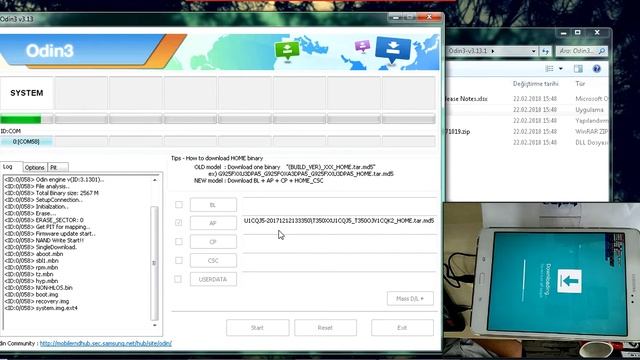Click the log panel vertical scrollbar thumb
The image size is (640, 360).
point(154,263)
